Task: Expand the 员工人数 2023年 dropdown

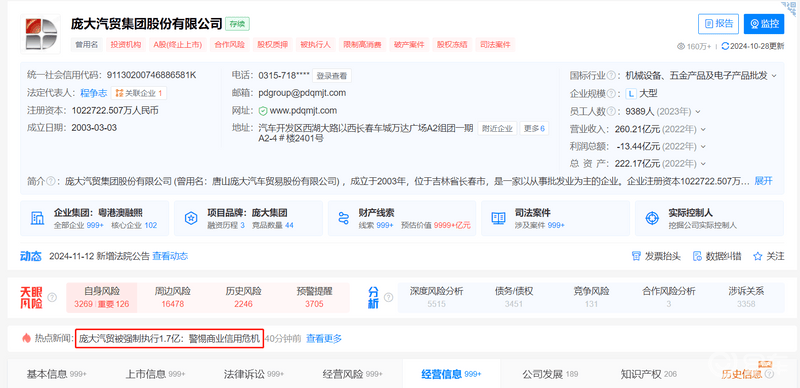Action: pyautogui.click(x=698, y=111)
